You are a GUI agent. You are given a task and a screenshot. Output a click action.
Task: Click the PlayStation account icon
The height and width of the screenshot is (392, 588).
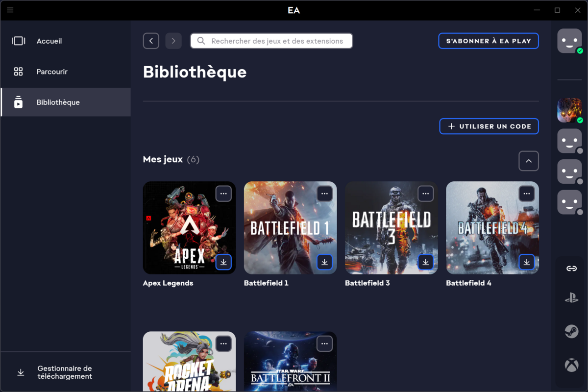click(571, 297)
